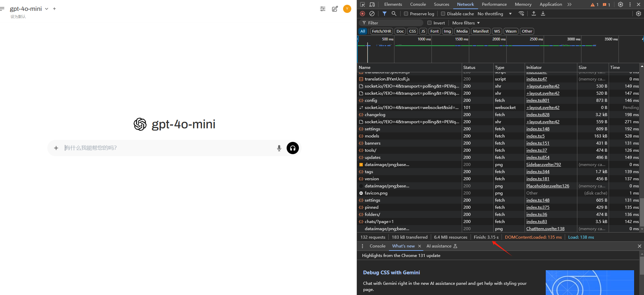This screenshot has width=644, height=295.
Task: Open network search magnifier
Action: 394,14
